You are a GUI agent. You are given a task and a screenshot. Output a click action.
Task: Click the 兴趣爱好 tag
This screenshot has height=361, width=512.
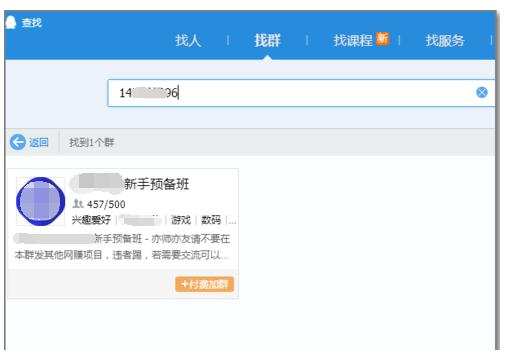point(91,220)
